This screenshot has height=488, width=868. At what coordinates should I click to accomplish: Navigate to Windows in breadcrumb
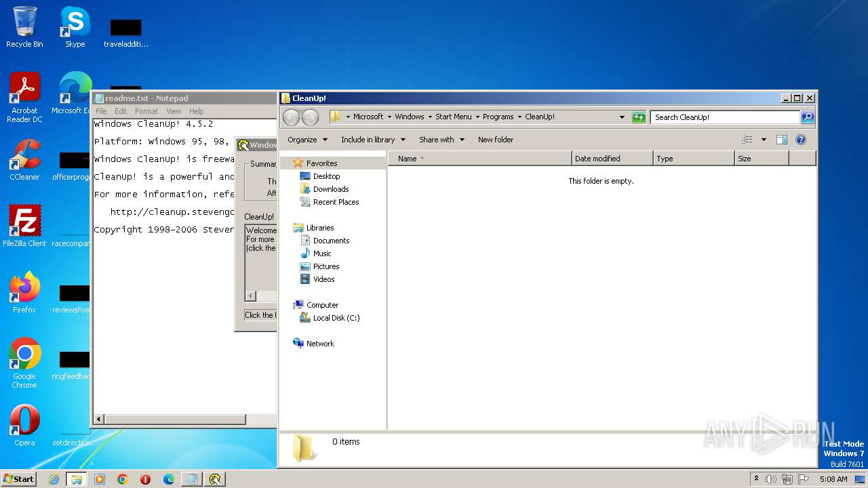point(410,117)
